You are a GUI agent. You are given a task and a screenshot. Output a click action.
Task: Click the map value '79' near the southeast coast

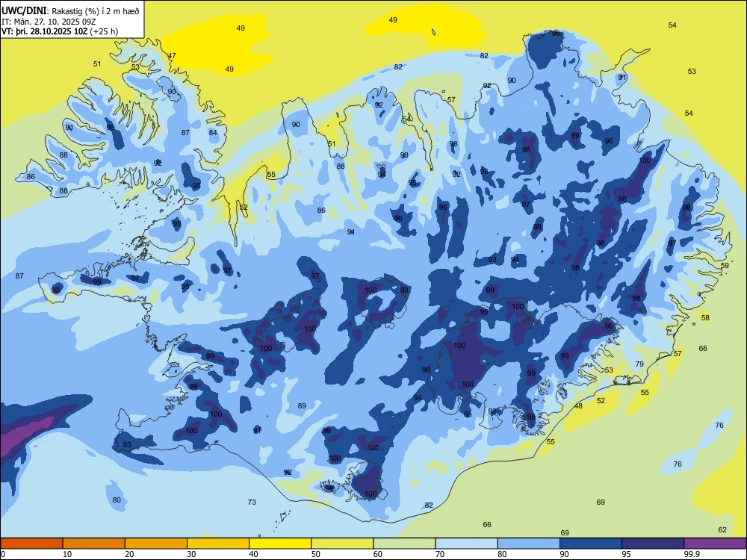[x=640, y=364]
